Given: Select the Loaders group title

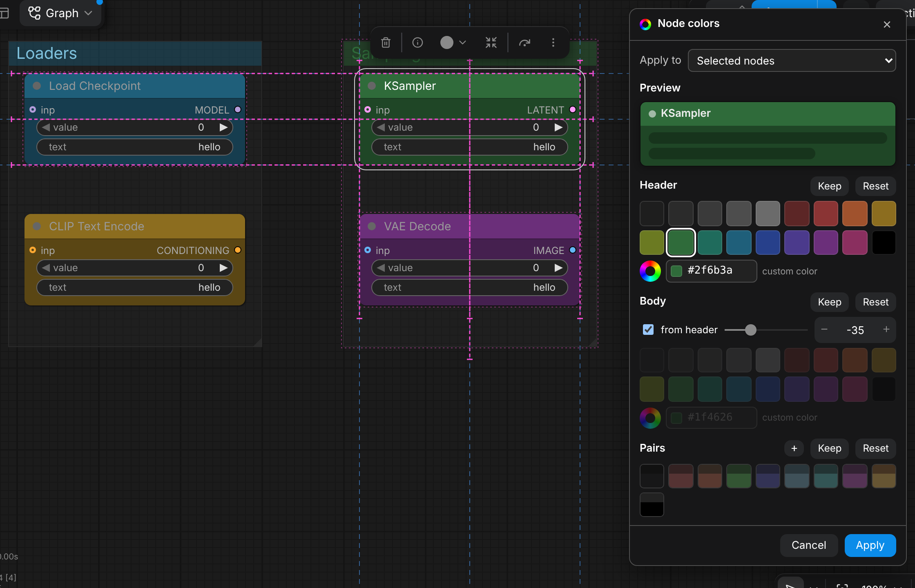Looking at the screenshot, I should [x=47, y=53].
